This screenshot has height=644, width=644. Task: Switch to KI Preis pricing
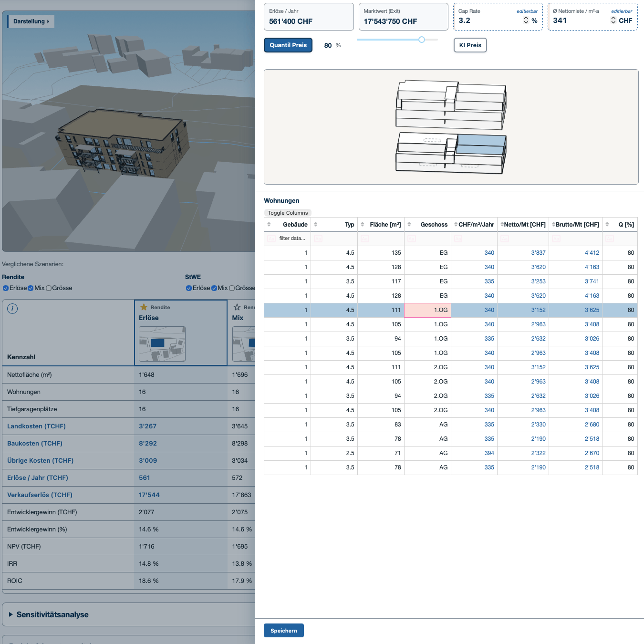click(470, 45)
